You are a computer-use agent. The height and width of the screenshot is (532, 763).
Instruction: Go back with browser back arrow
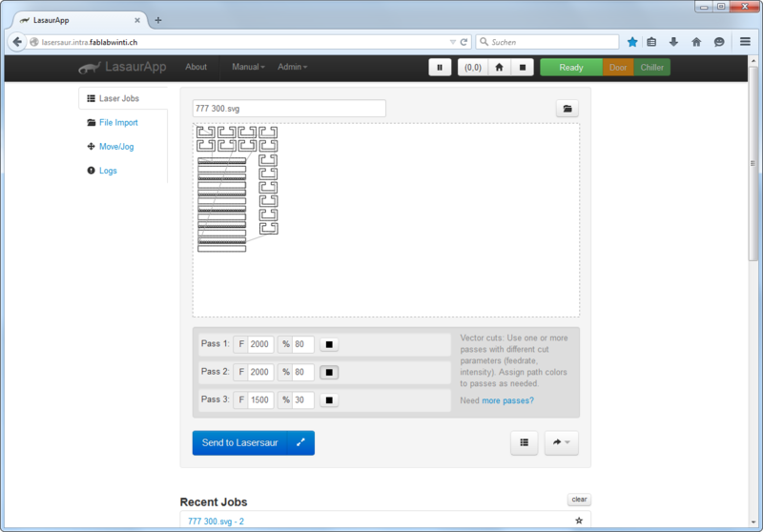[17, 42]
